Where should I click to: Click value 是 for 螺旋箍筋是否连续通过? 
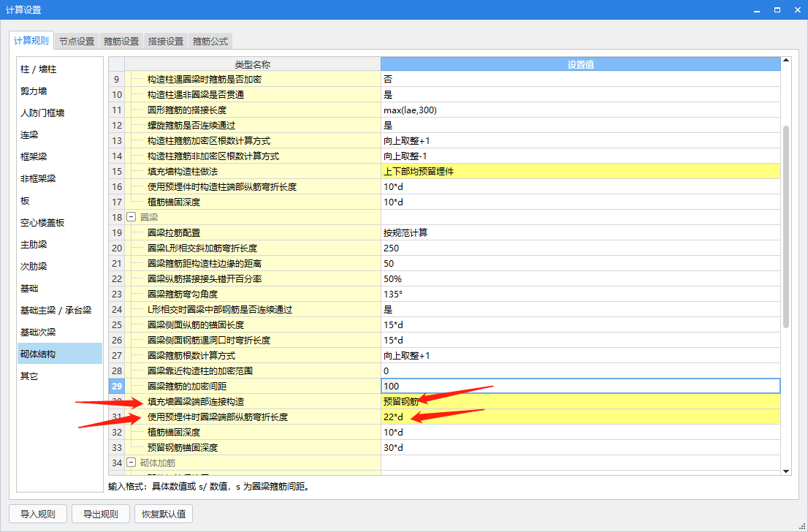pos(581,125)
